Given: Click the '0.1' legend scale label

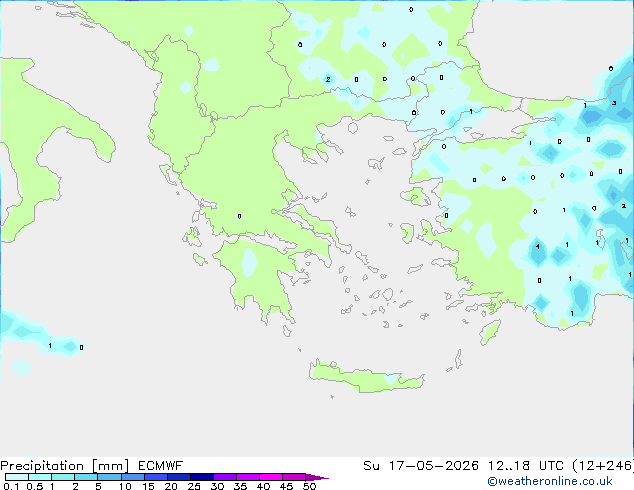Looking at the screenshot, I should click(x=11, y=486).
